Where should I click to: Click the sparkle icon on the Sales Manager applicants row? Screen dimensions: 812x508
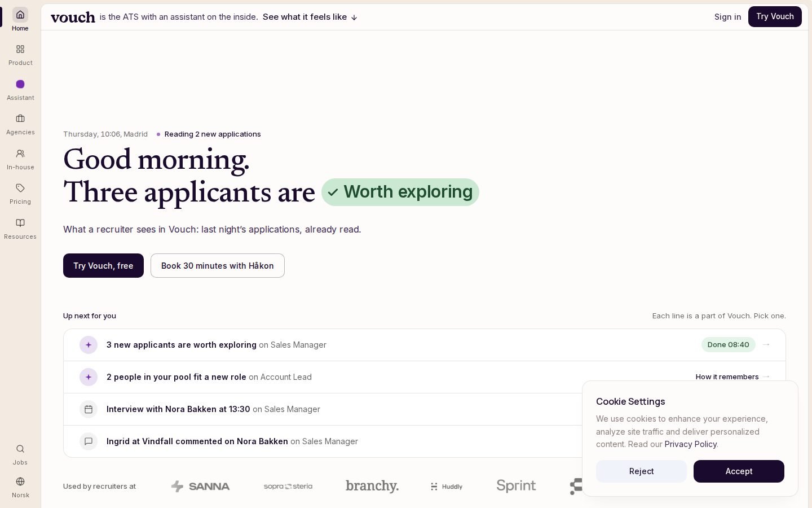[x=89, y=345]
